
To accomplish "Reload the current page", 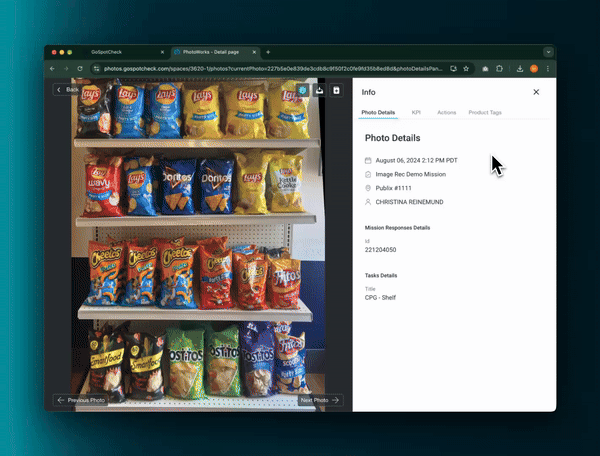I will [x=80, y=69].
